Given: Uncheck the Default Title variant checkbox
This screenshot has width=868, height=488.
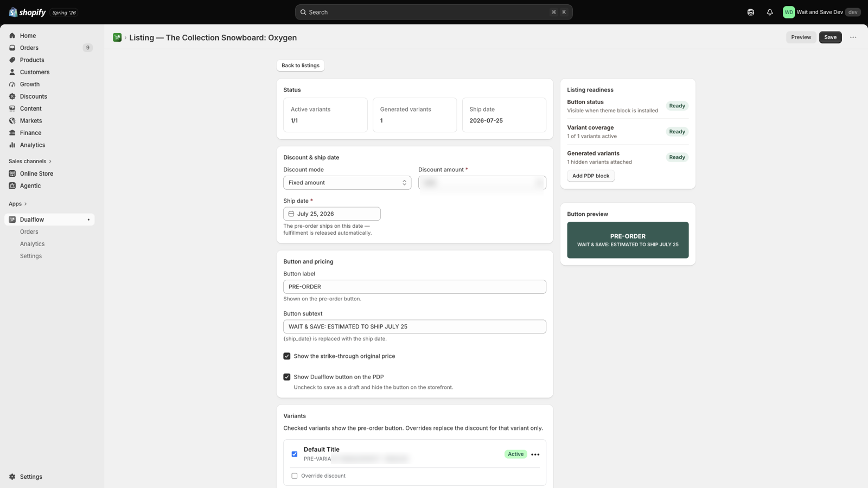Looking at the screenshot, I should [x=295, y=454].
